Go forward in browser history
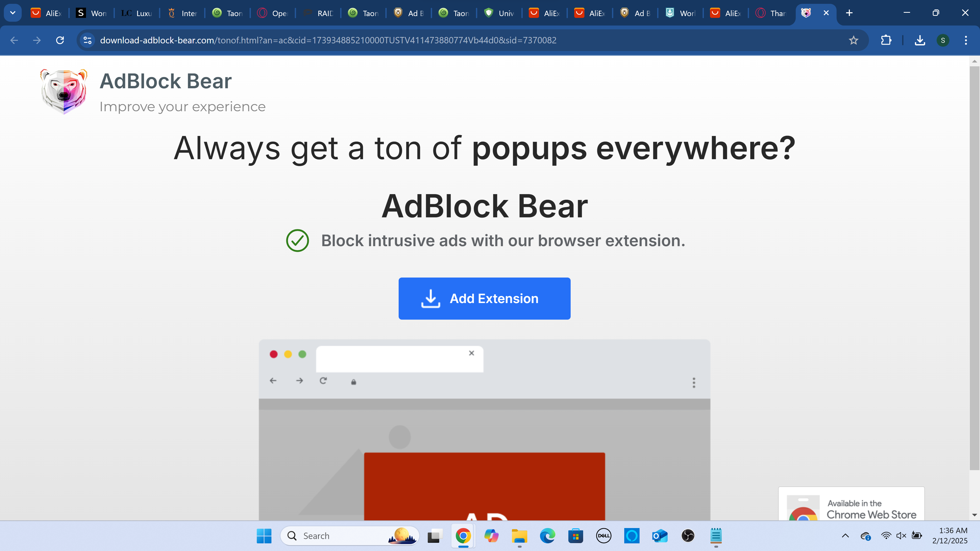This screenshot has width=980, height=551. [37, 40]
